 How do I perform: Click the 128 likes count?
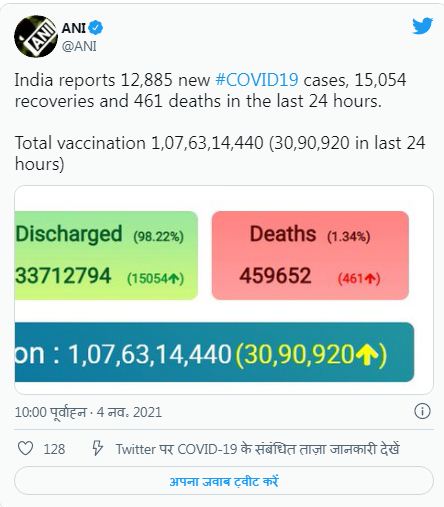click(x=54, y=449)
